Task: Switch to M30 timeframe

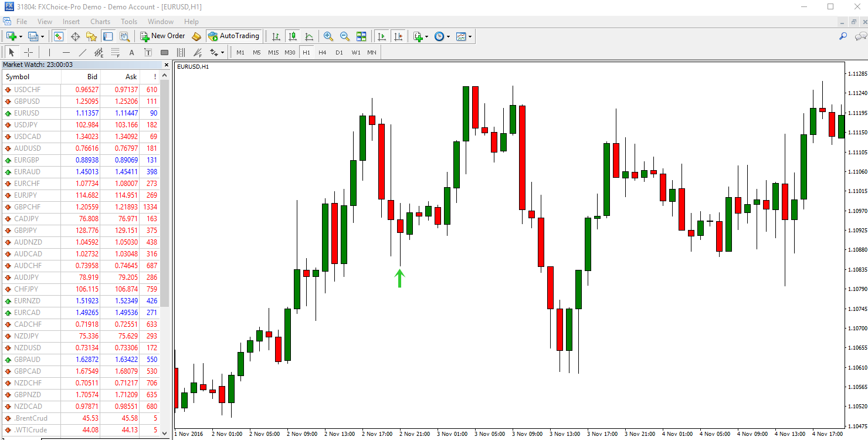Action: (x=290, y=53)
